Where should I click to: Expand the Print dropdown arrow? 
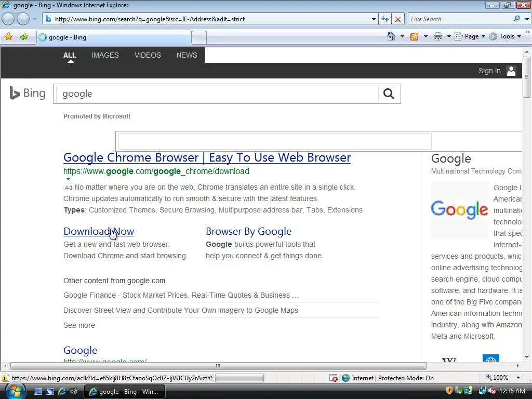(449, 36)
